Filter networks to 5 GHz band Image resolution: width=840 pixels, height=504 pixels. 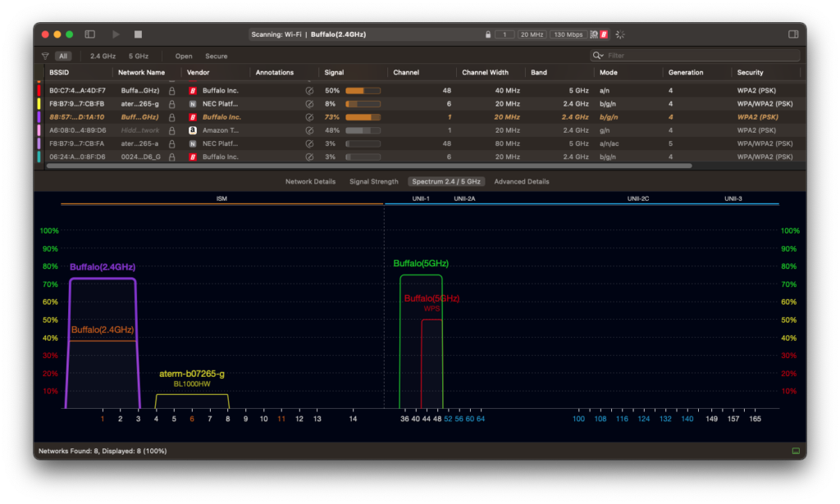tap(138, 56)
